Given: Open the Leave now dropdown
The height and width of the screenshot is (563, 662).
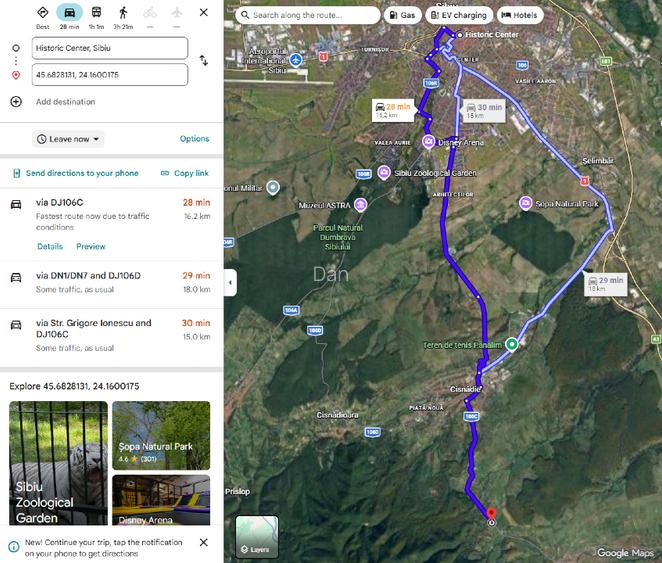Looking at the screenshot, I should 68,139.
